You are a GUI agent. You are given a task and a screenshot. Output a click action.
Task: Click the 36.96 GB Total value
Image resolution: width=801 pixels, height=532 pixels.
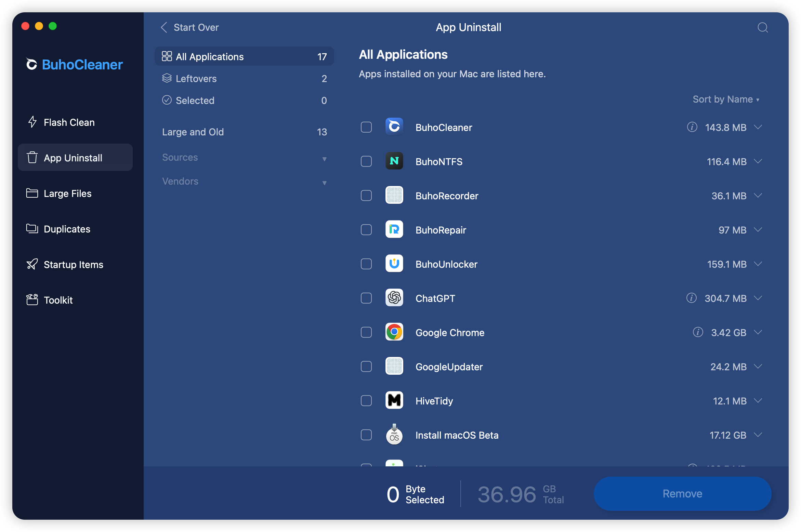point(521,494)
